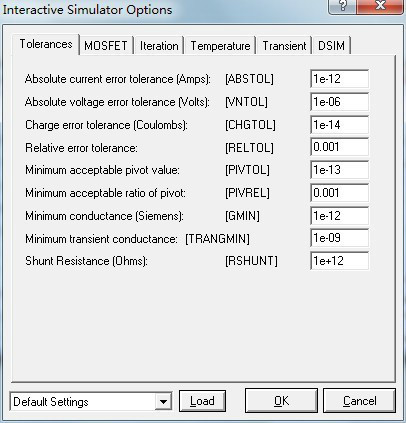
Task: Select the RELTOL relative error field
Action: click(339, 147)
